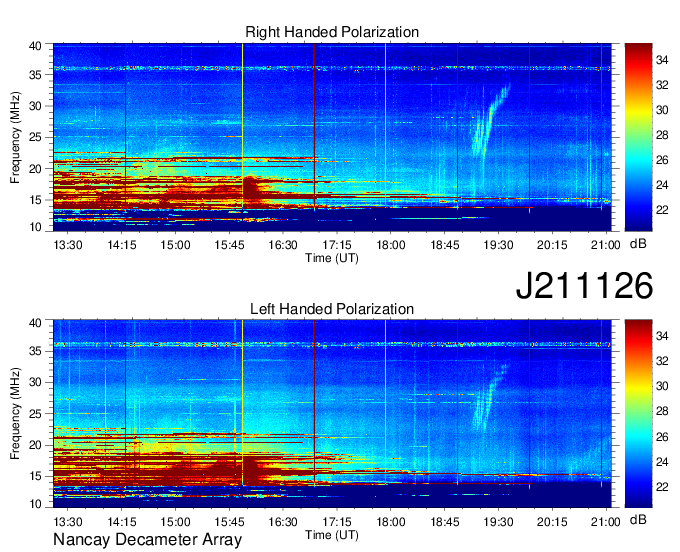Click the 40 MHz tick of Left Handed plot
This screenshot has height=552, width=680.
pos(36,322)
